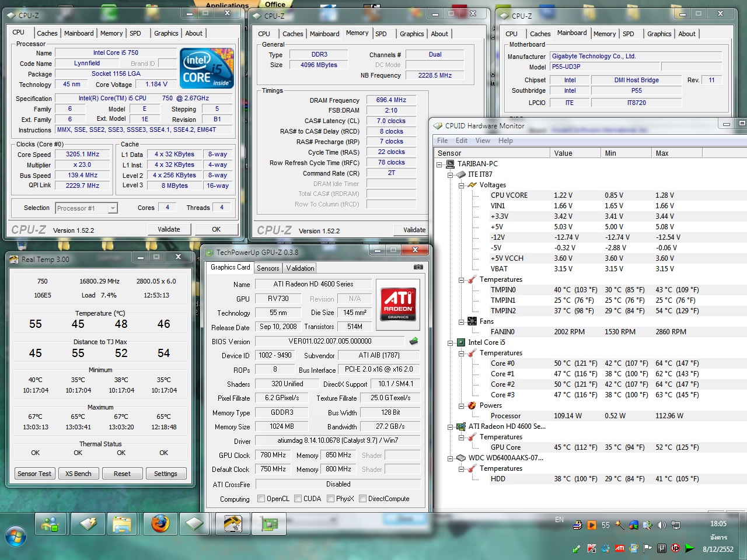This screenshot has height=560, width=747.
Task: Click the taskbar thermometer icon showing 46
Action: pos(233,524)
